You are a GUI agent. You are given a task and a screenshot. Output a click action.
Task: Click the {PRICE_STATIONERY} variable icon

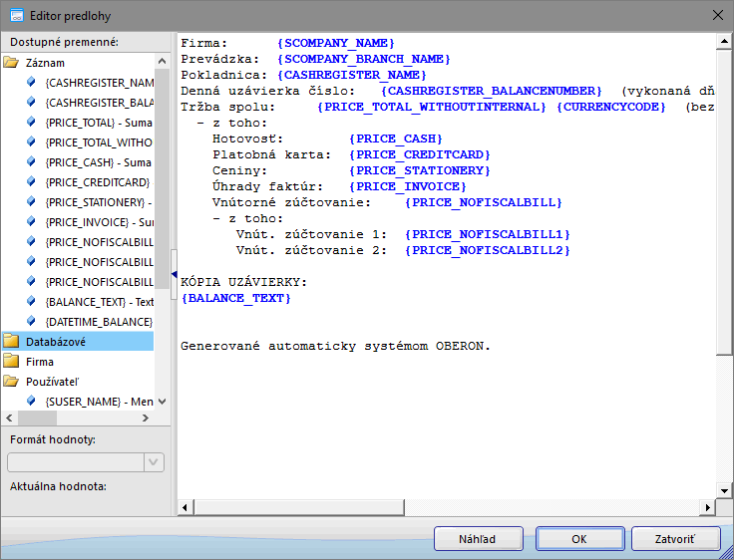click(32, 202)
